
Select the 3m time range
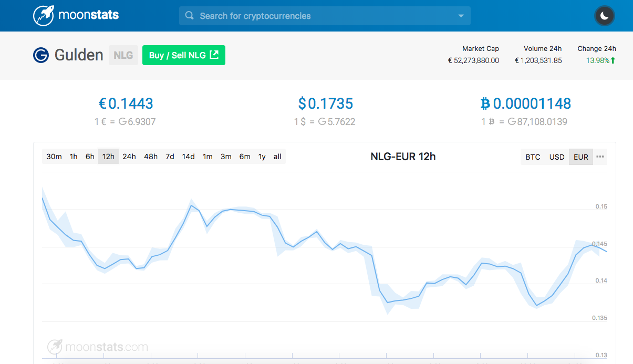[x=226, y=157]
